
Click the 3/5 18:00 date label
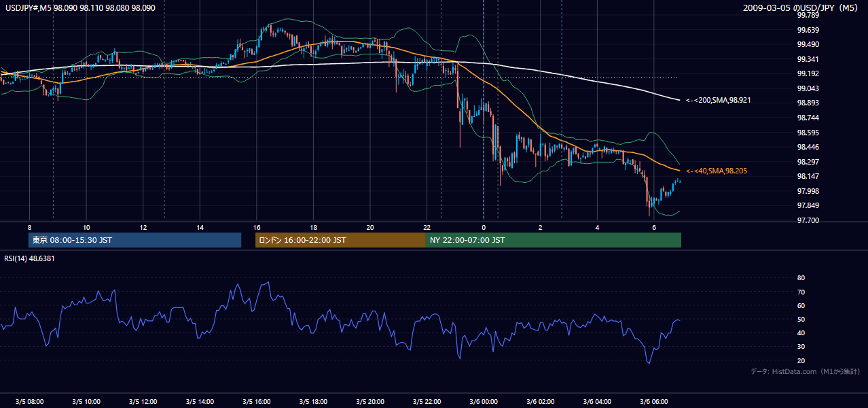click(313, 402)
